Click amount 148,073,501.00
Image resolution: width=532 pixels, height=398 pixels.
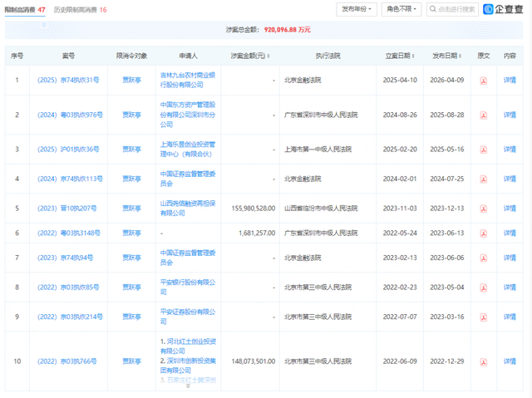click(x=253, y=361)
